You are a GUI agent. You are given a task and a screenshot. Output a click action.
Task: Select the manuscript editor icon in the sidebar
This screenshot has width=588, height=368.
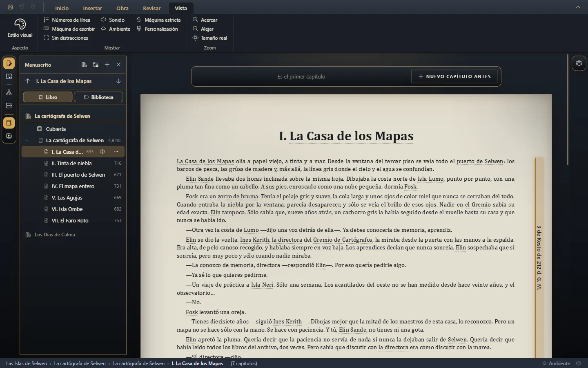[9, 63]
